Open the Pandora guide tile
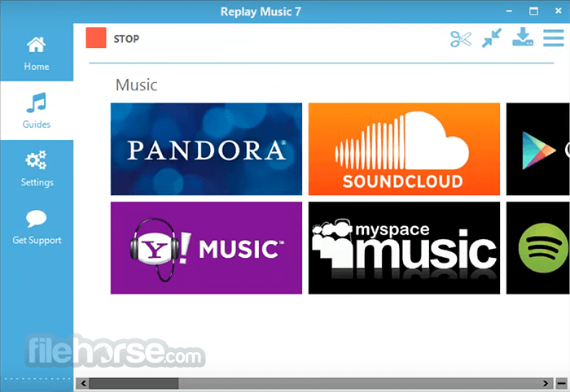This screenshot has height=392, width=570. tap(207, 149)
